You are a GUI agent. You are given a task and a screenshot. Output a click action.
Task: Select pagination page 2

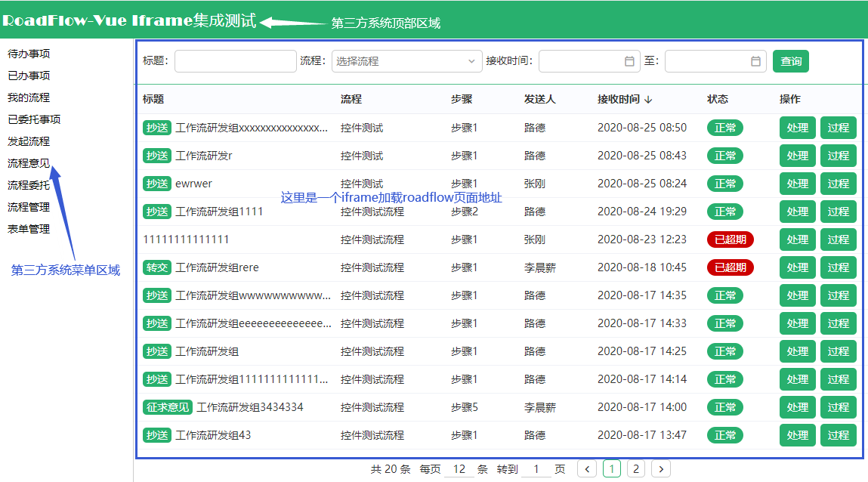(x=636, y=469)
